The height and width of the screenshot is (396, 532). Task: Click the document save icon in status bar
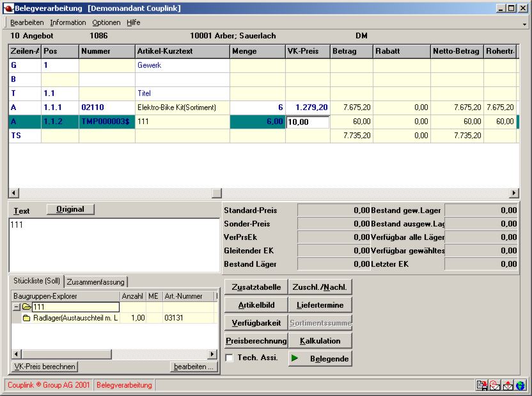[481, 385]
